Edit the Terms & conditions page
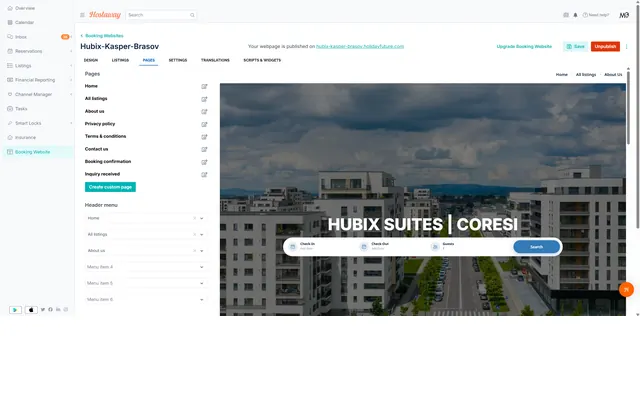The width and height of the screenshot is (640, 400). pyautogui.click(x=204, y=137)
